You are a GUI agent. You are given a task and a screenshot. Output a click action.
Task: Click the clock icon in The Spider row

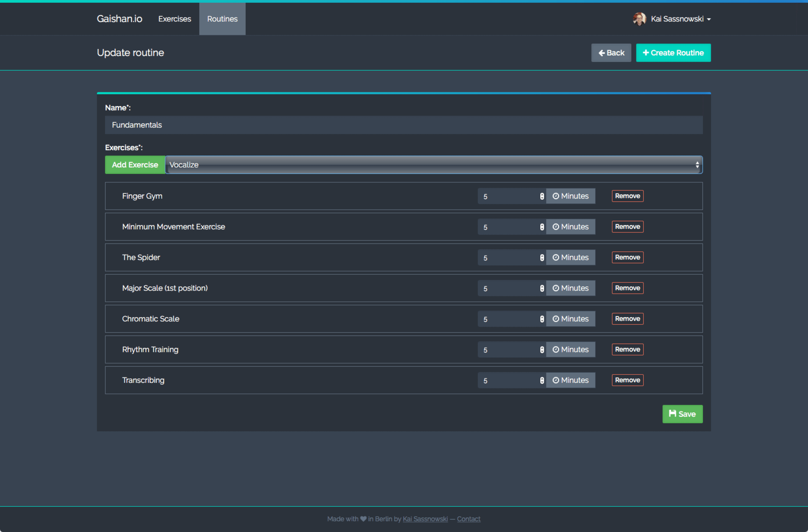click(556, 257)
